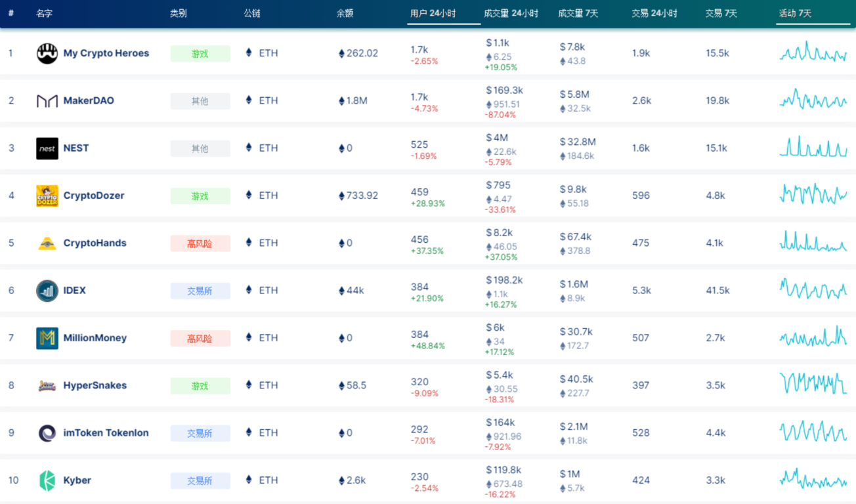Click the 41.5k 7-day transactions value
This screenshot has height=504, width=856.
click(718, 290)
